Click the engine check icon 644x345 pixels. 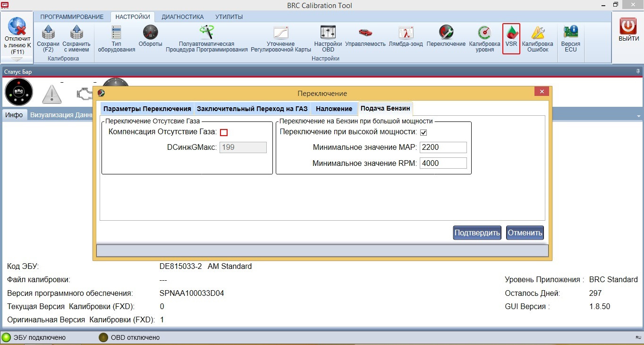tap(85, 94)
